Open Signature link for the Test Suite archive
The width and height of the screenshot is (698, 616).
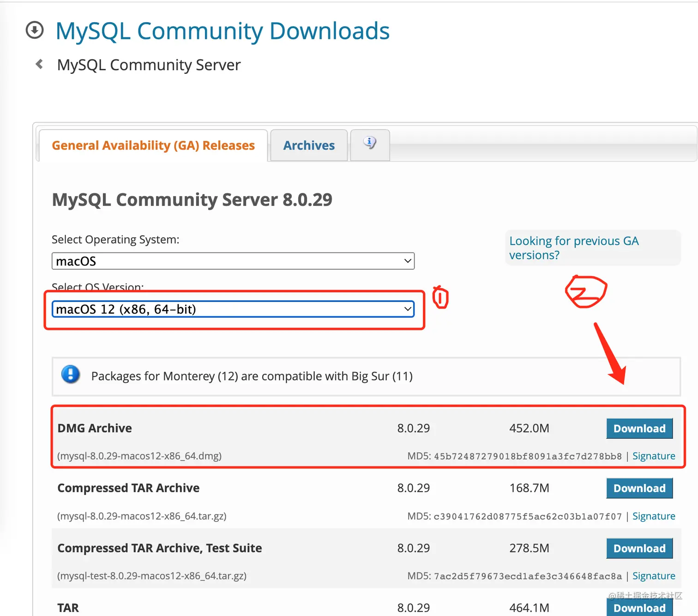point(654,576)
